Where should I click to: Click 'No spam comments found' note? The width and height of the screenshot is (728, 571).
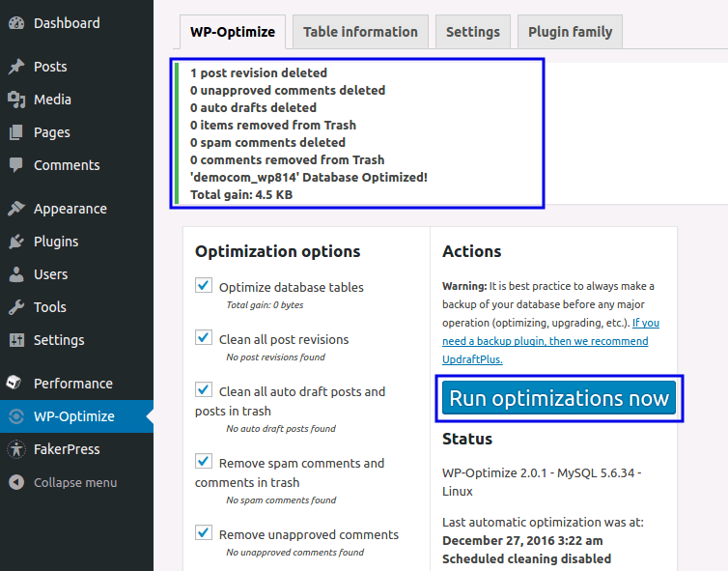pyautogui.click(x=281, y=500)
